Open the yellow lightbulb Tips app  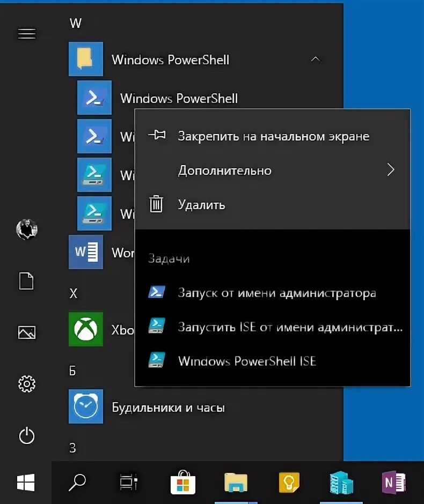289,482
